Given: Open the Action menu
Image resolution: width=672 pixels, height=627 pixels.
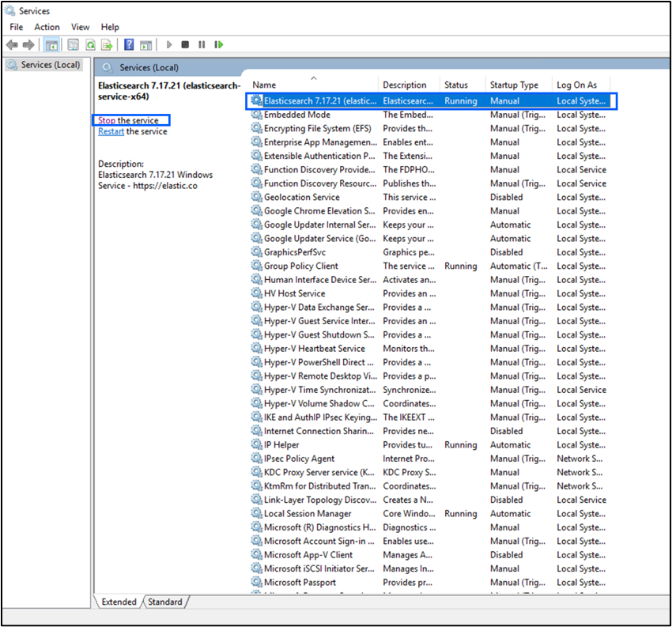Looking at the screenshot, I should [x=47, y=26].
